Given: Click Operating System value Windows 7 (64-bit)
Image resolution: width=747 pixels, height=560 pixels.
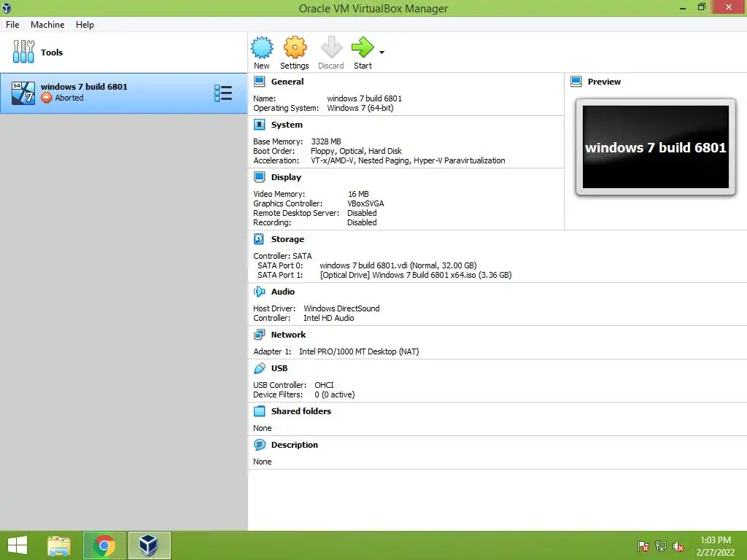Looking at the screenshot, I should (x=360, y=108).
